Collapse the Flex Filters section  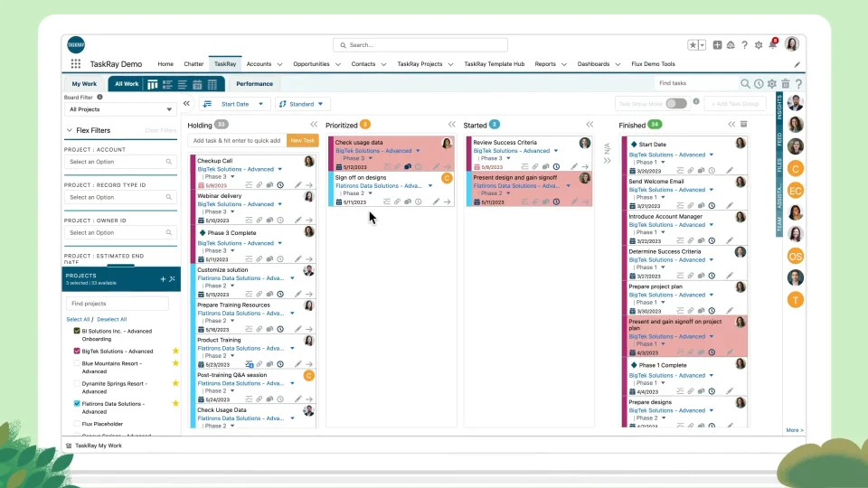pyautogui.click(x=70, y=130)
